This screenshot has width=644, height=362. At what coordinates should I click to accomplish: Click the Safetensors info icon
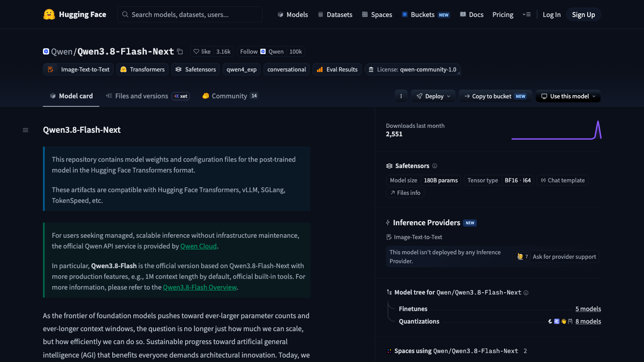pos(435,166)
